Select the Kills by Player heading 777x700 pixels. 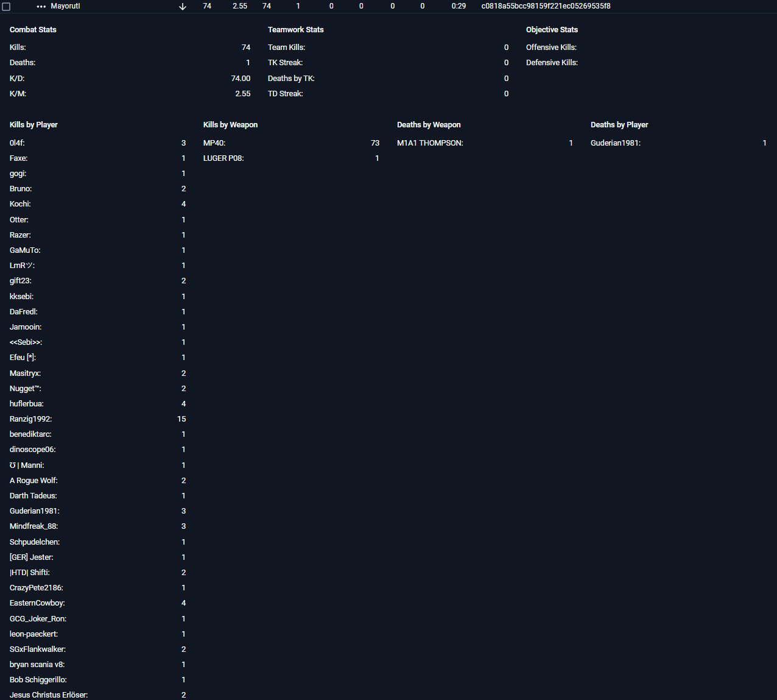33,125
